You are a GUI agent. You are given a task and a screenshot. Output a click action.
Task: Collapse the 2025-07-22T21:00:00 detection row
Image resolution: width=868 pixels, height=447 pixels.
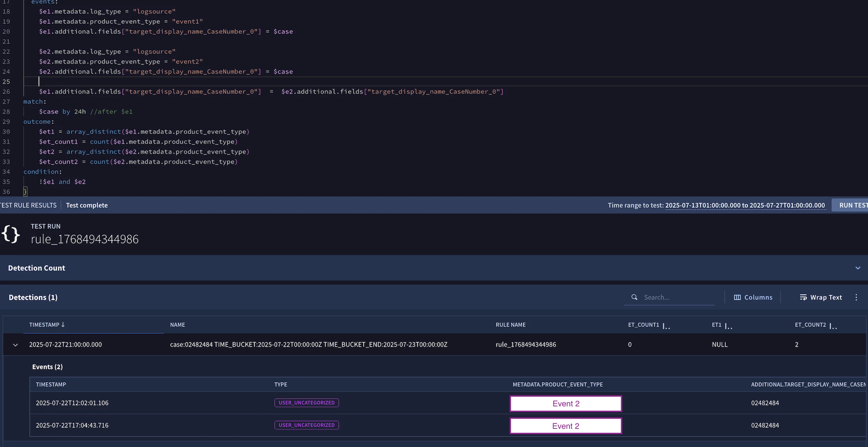pos(15,345)
